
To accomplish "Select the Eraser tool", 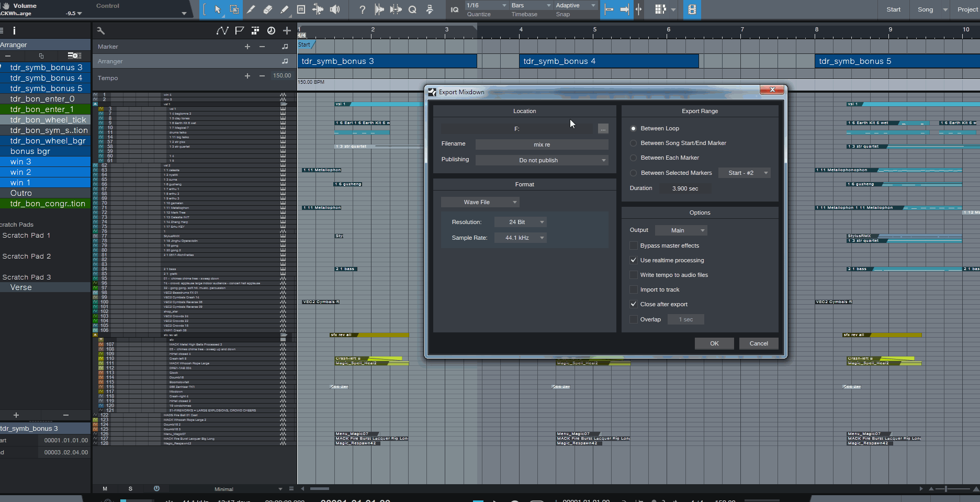I will pos(267,9).
